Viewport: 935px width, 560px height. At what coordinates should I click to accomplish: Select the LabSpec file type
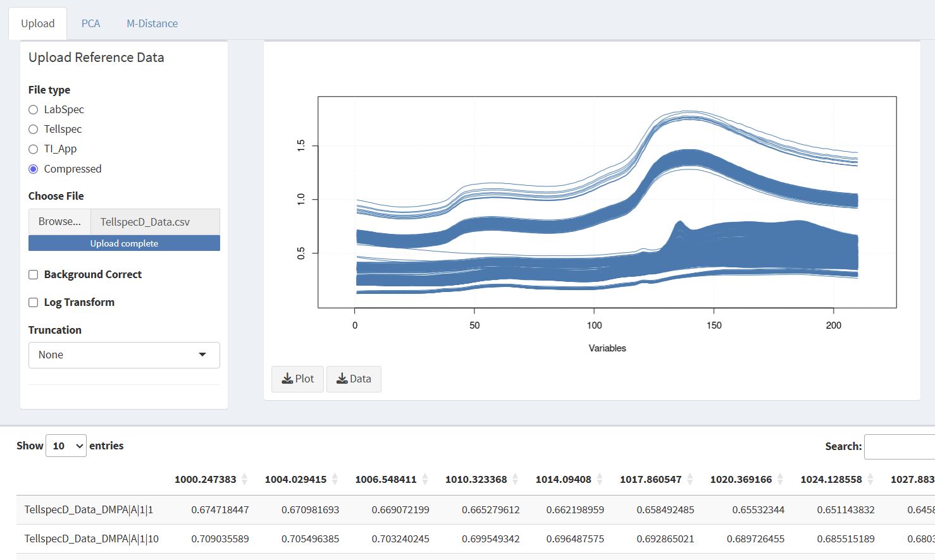click(x=32, y=109)
